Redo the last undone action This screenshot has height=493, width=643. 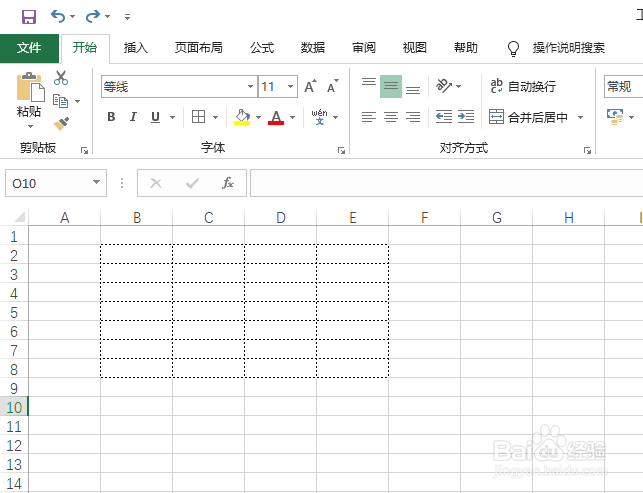tap(93, 17)
